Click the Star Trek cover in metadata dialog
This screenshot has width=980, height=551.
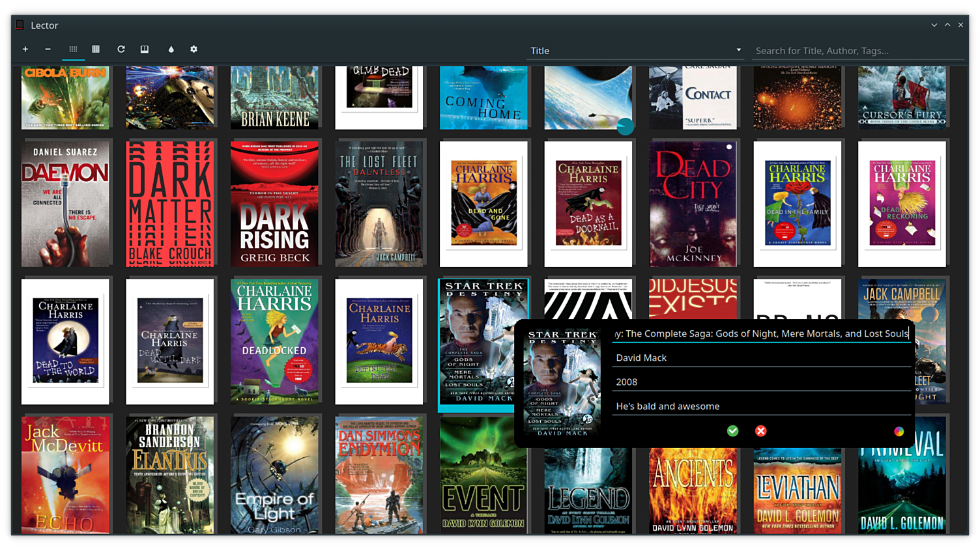pyautogui.click(x=562, y=383)
